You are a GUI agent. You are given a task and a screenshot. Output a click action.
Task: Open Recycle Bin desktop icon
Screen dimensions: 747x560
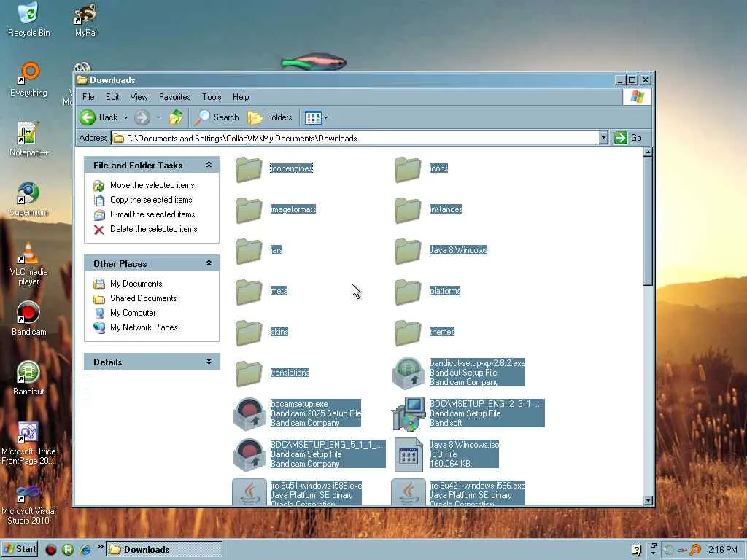point(28,20)
